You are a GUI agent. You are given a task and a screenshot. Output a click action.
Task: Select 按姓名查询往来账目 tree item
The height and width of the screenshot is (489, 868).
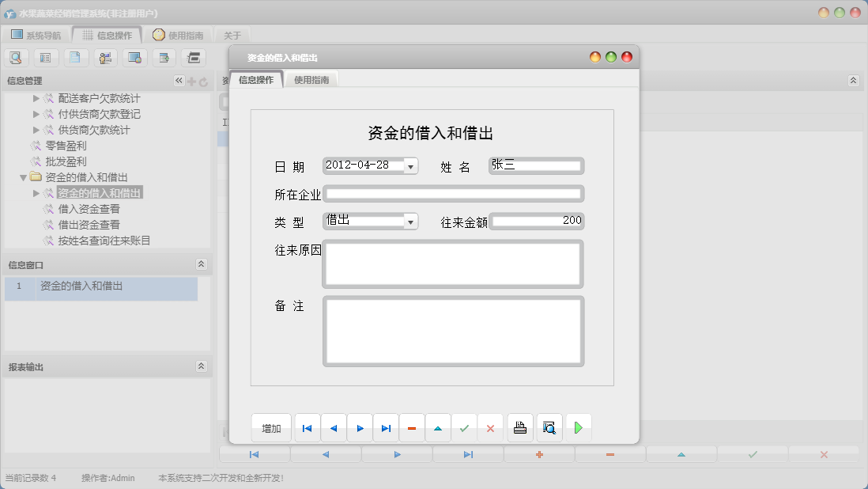click(x=104, y=241)
